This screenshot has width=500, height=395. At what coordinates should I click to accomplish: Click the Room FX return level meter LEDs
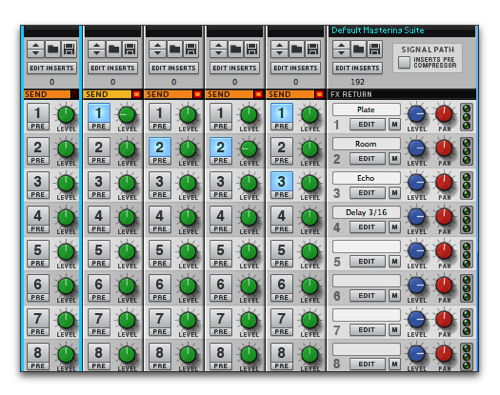(466, 151)
